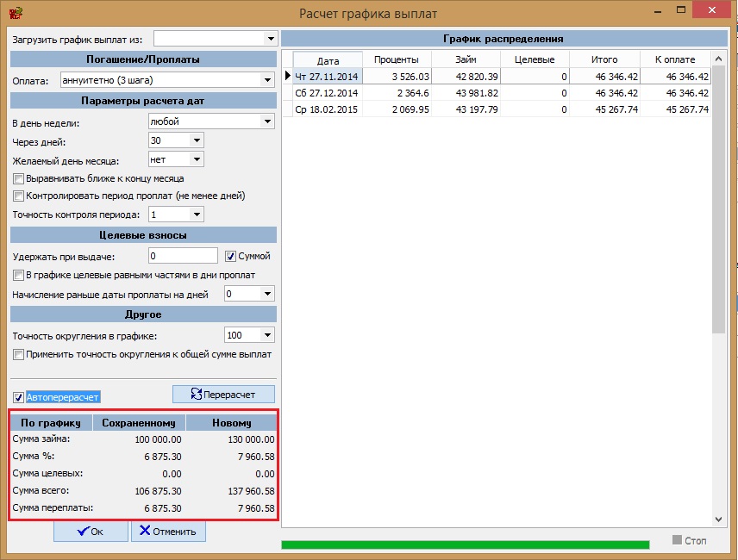Click the Удержать при выдаче input field
The height and width of the screenshot is (560, 738).
pos(183,256)
